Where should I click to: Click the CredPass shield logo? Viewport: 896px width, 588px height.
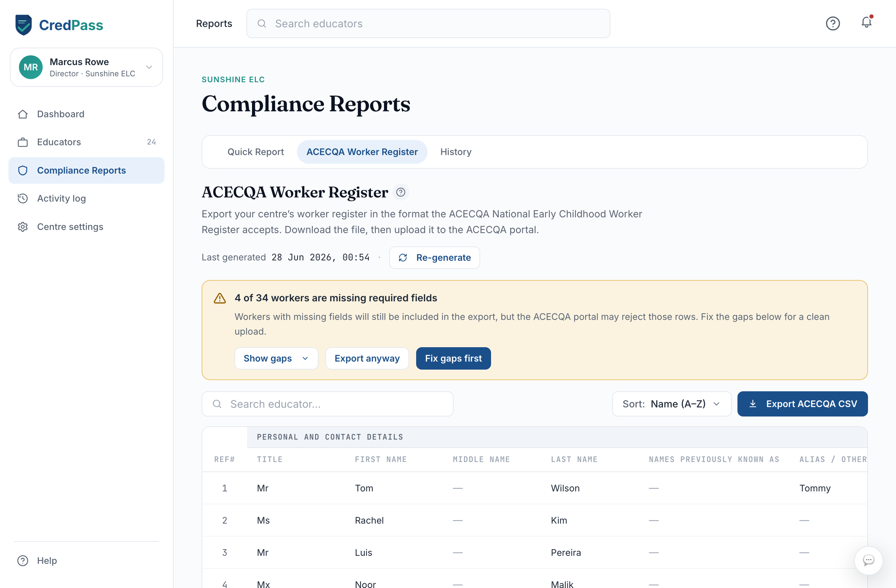[x=23, y=25]
